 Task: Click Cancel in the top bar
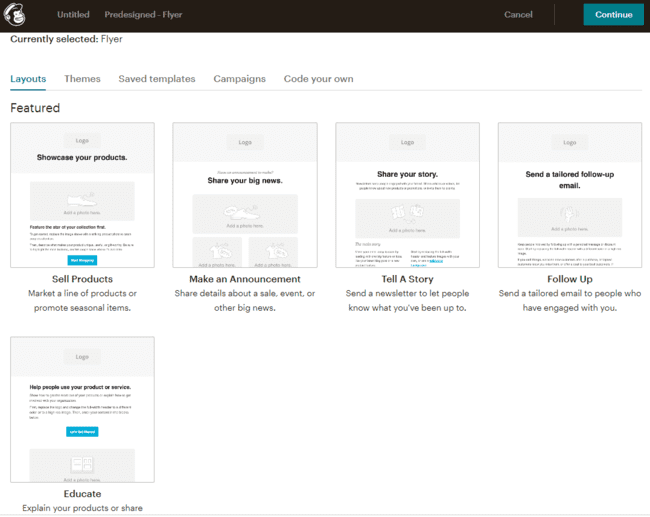click(x=518, y=15)
